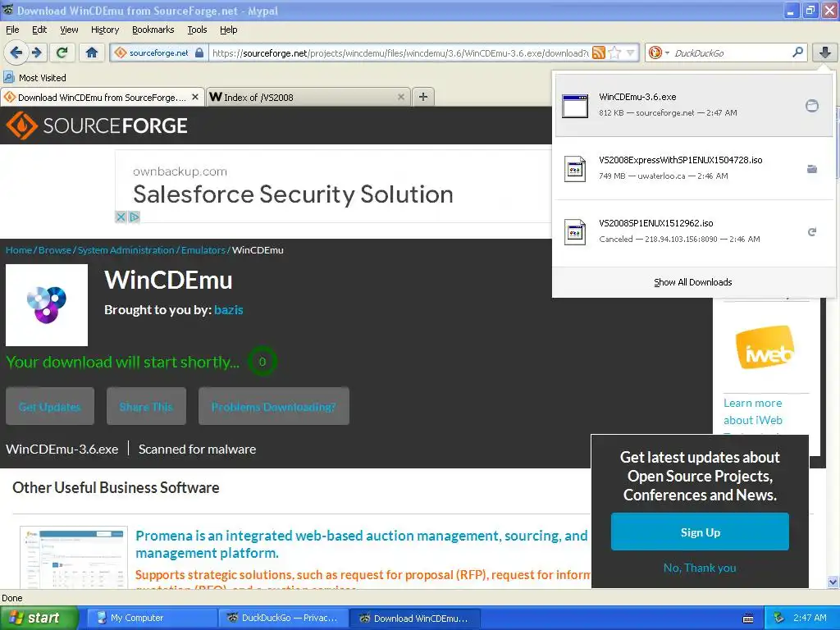
Task: Click the page scrollbar down arrow
Action: pos(833,582)
